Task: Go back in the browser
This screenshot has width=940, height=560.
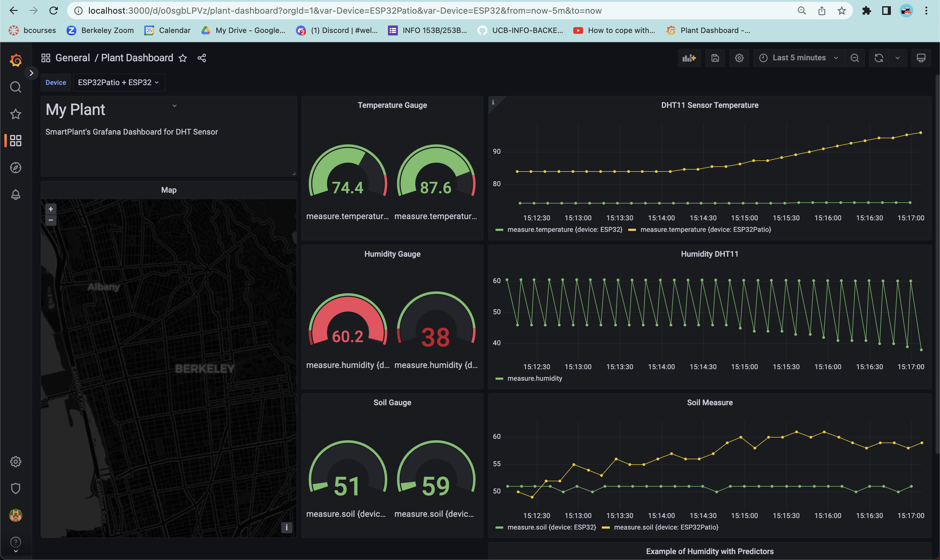Action: pos(14,11)
